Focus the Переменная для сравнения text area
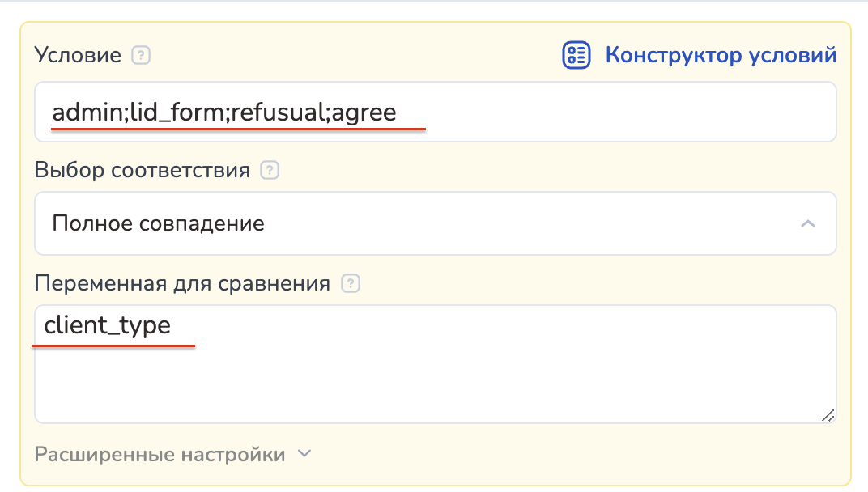Viewport: 868px width, 492px height. click(x=435, y=364)
